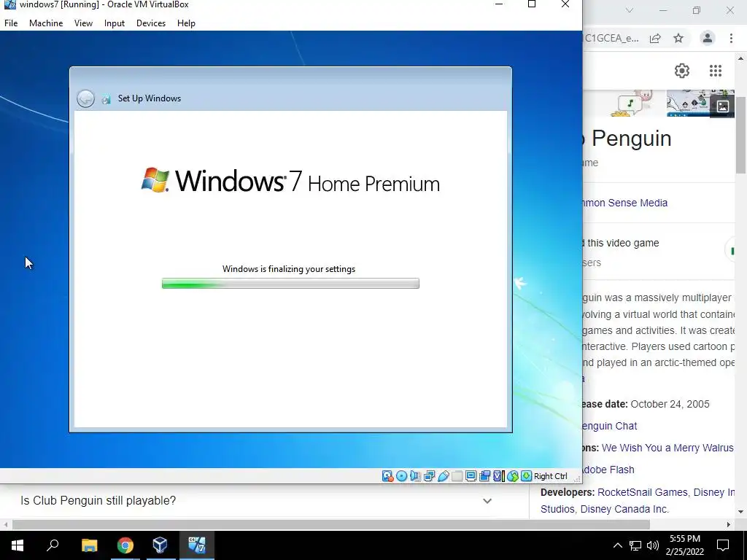Screen dimensions: 747x560
Task: Click the Set Up Windows title icon
Action: pos(107,98)
